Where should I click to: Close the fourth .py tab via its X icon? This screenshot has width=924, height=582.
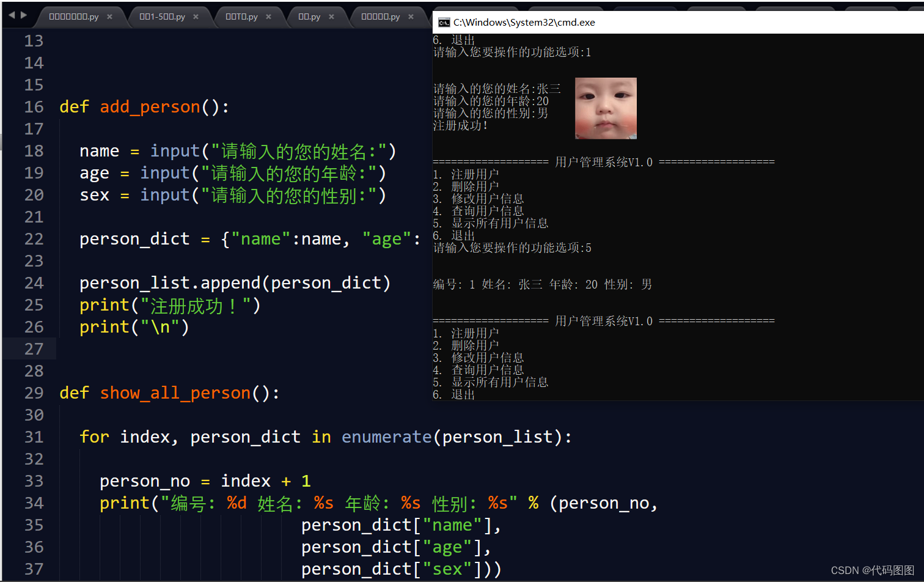[x=330, y=18]
